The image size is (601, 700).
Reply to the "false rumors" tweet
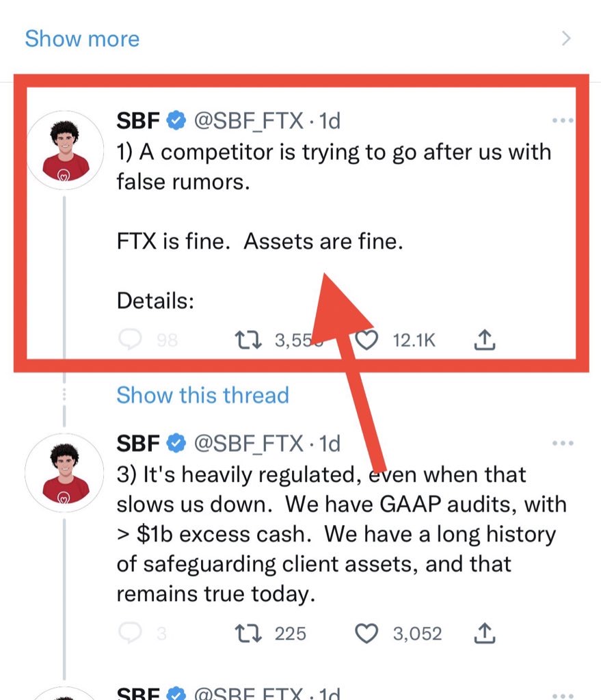pyautogui.click(x=130, y=340)
